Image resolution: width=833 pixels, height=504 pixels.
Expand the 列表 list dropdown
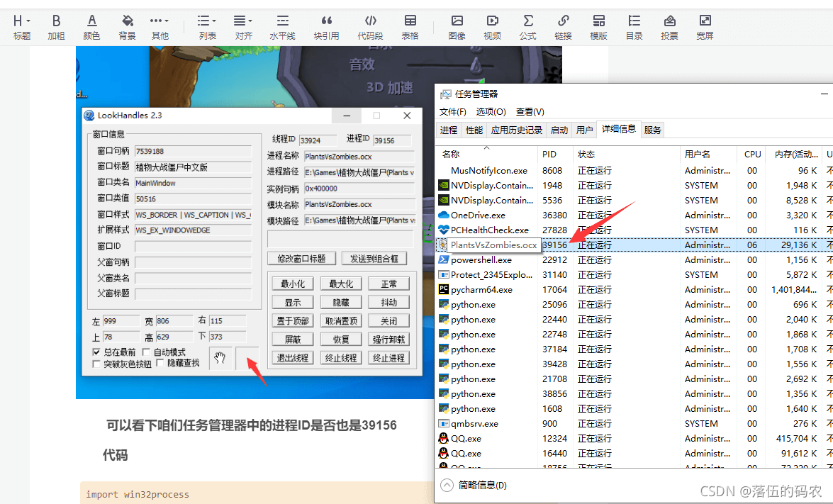click(207, 27)
